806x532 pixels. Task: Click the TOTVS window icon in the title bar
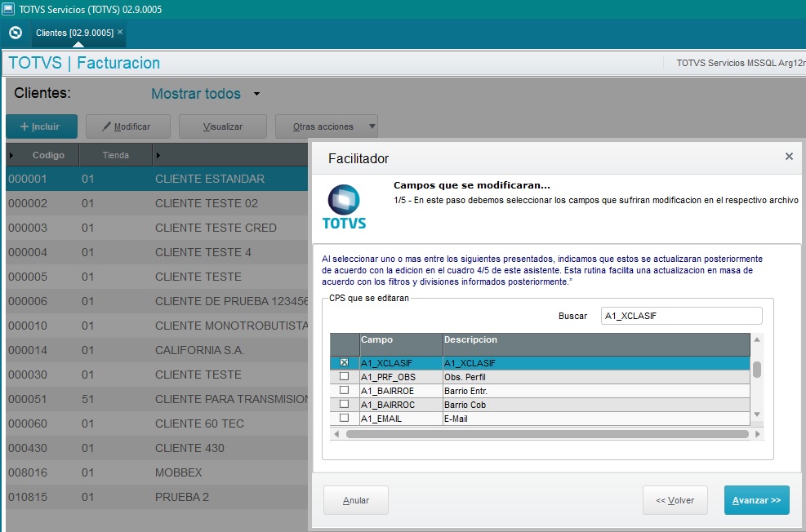(7, 9)
